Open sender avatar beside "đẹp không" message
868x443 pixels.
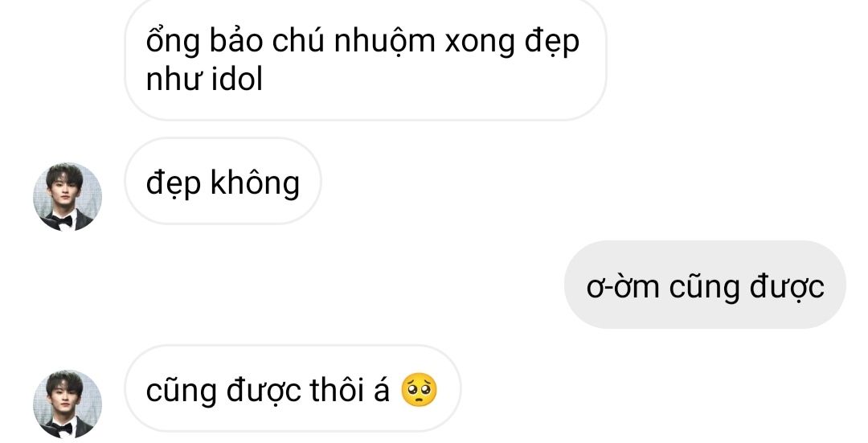click(68, 197)
